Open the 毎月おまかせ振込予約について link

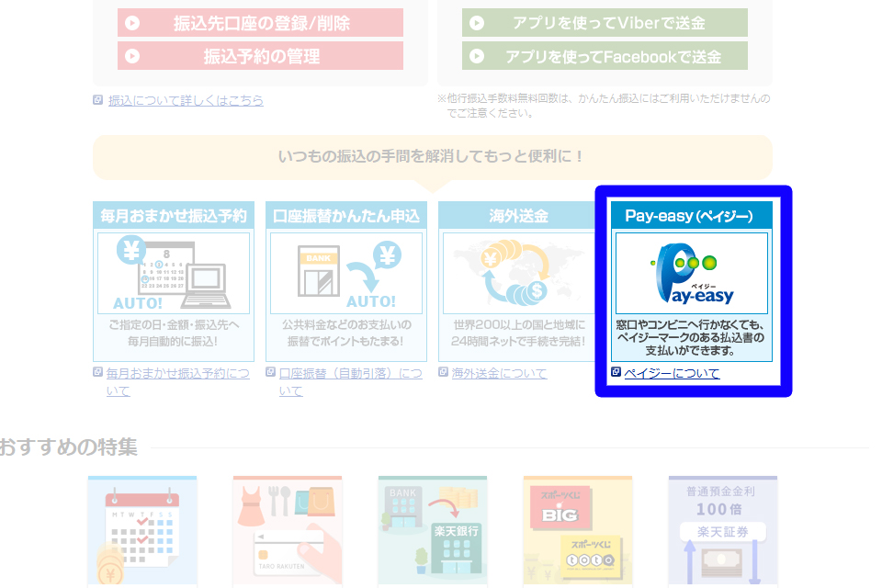[x=177, y=382]
